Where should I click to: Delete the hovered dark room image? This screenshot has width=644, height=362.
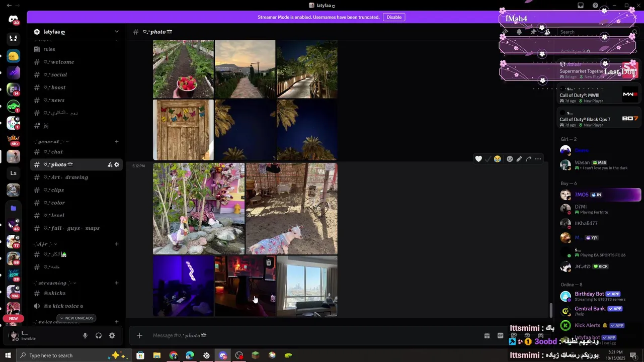click(x=269, y=262)
